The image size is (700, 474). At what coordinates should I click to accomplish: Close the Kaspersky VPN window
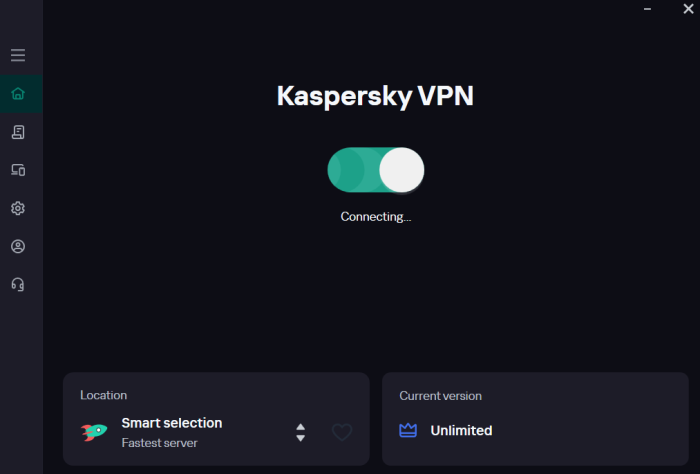[688, 8]
